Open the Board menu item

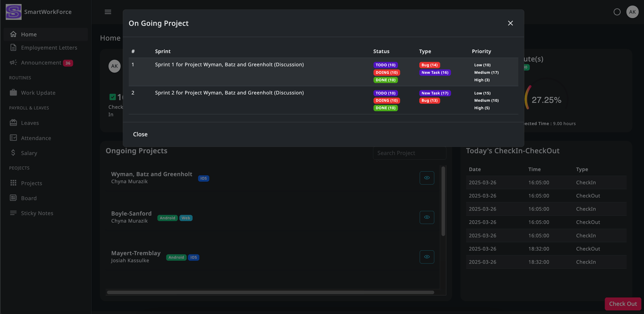29,198
